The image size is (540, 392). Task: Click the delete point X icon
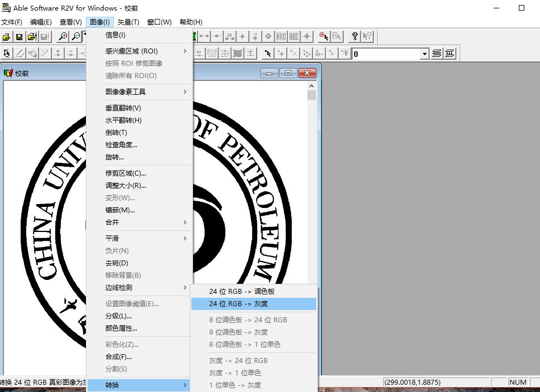(294, 54)
